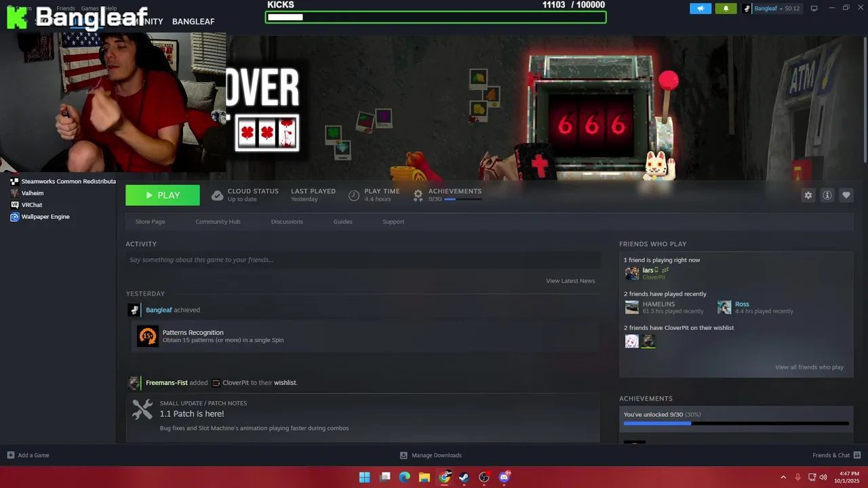This screenshot has height=488, width=868.
Task: Click the second wishlist friend avatar
Action: 648,341
